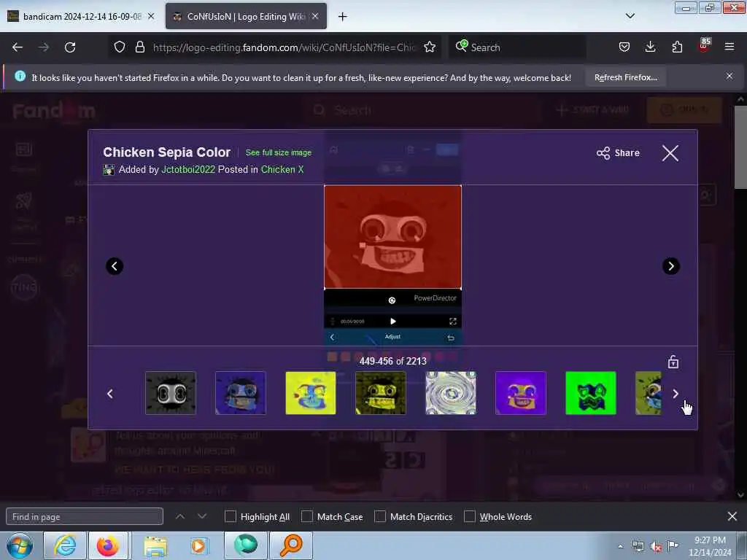Screen dimensions: 747x560
Task: Page thumbnail carousel to the left
Action: point(110,394)
